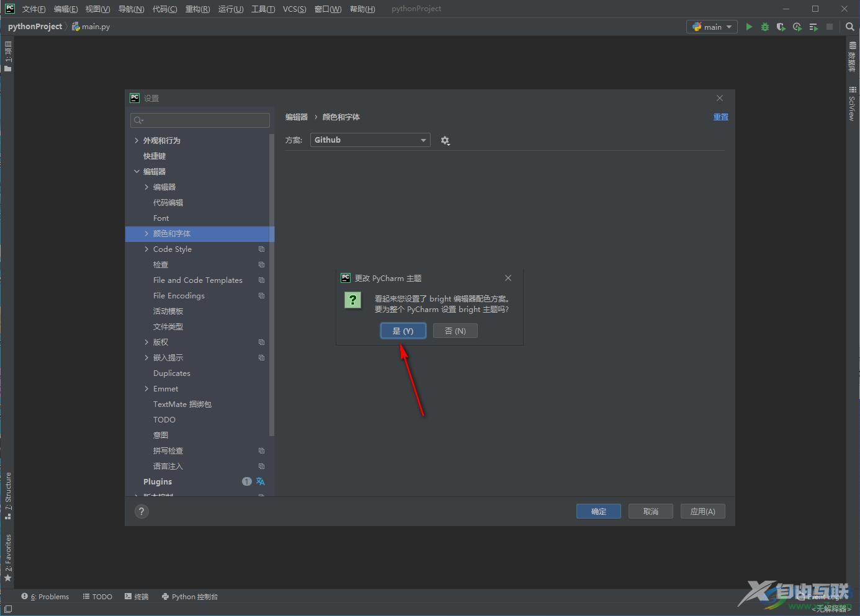Open the 导航(N) menu

coord(131,9)
